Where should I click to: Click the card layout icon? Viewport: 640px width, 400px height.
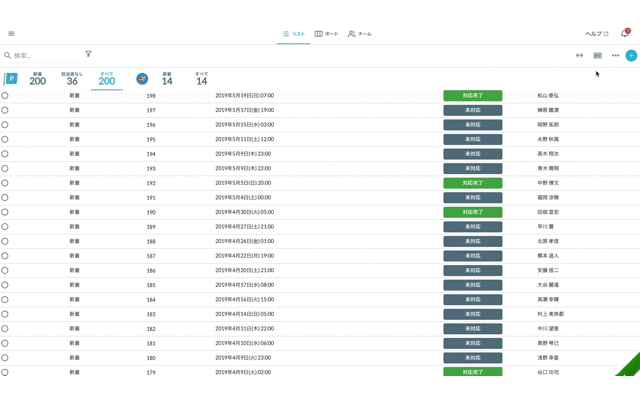597,55
